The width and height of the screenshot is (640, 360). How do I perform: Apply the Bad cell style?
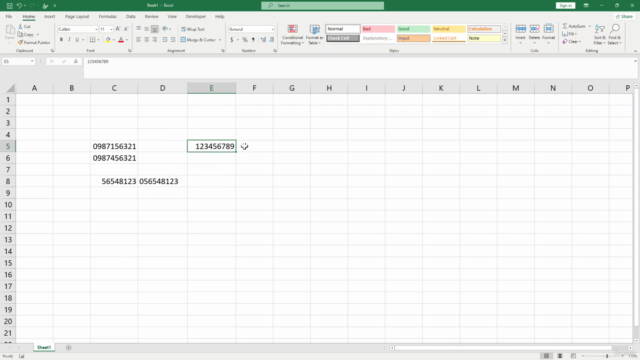coord(378,29)
